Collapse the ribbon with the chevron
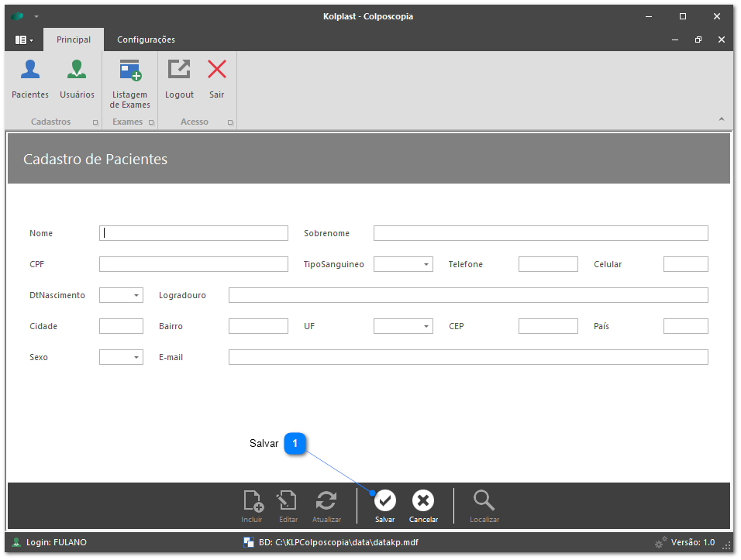Image resolution: width=741 pixels, height=560 pixels. pyautogui.click(x=722, y=119)
